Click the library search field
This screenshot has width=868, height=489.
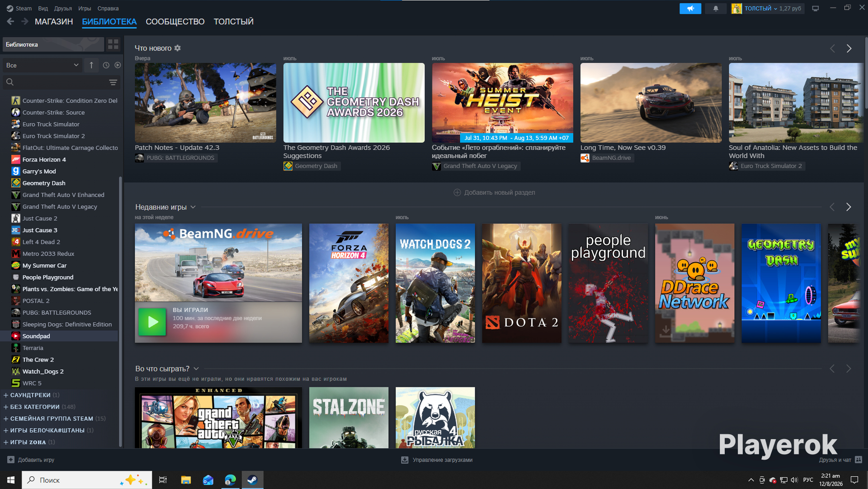click(56, 82)
